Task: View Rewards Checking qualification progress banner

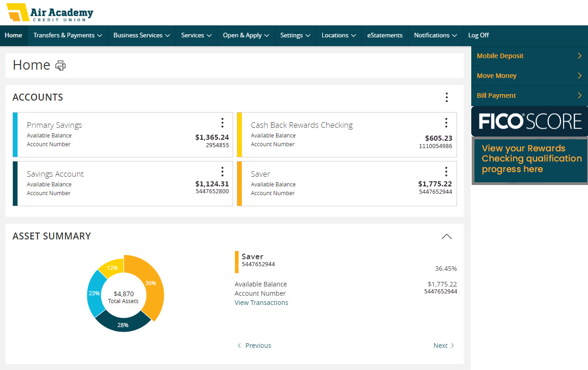Action: coord(529,159)
